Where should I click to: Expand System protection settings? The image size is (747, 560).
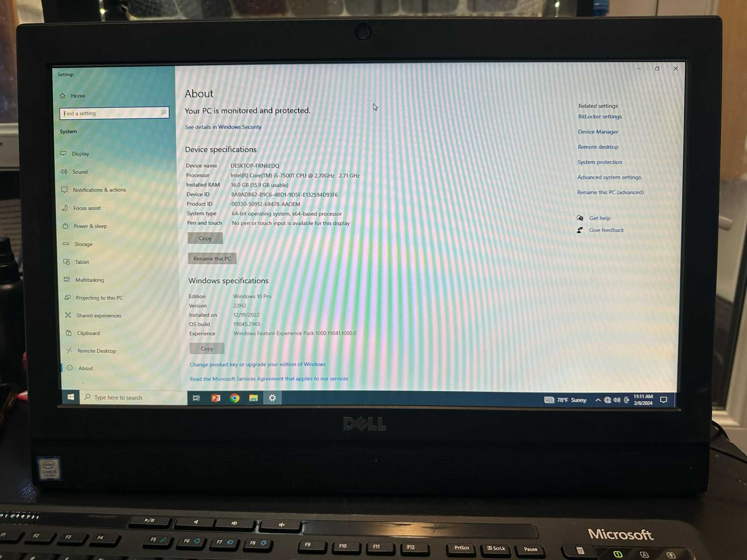599,162
